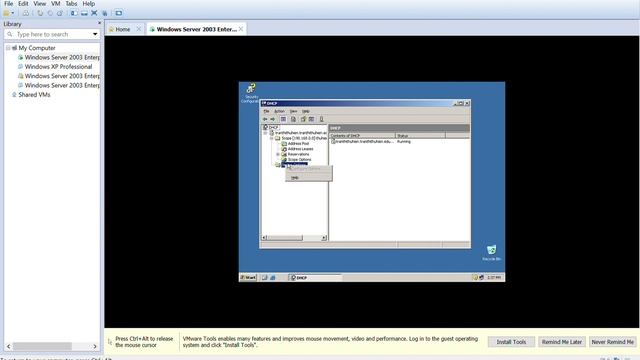Image resolution: width=640 pixels, height=360 pixels.
Task: Toggle the thumbnail bar toolbar icon
Action: pyautogui.click(x=84, y=13)
